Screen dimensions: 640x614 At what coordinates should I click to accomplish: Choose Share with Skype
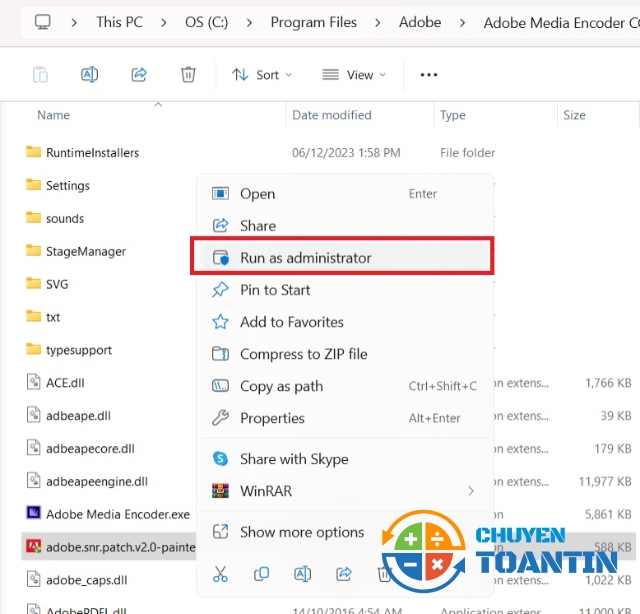[x=343, y=459]
